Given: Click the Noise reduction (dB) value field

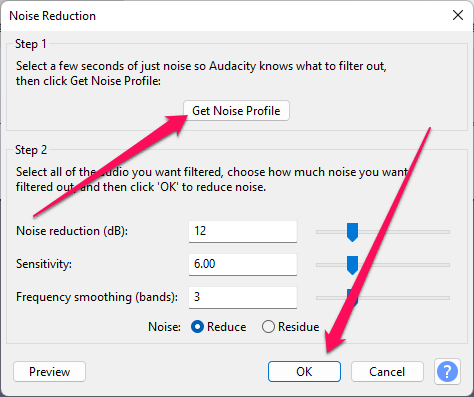Looking at the screenshot, I should (x=243, y=231).
